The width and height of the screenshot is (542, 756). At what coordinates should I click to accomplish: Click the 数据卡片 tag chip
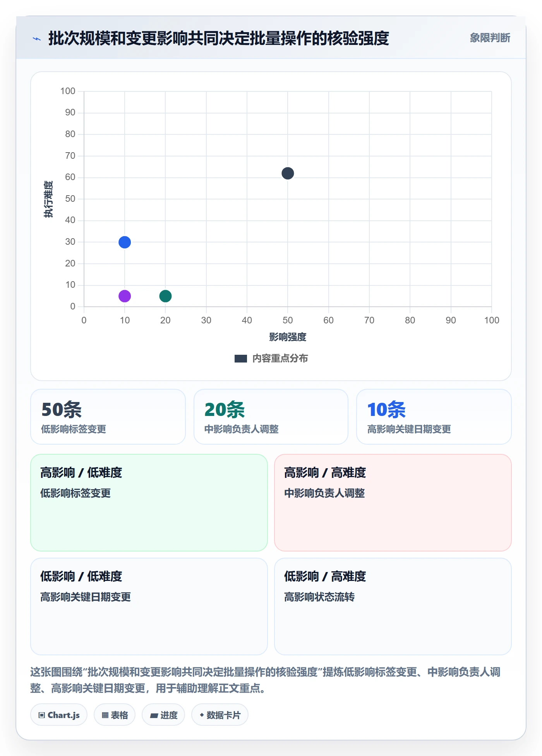click(x=220, y=715)
